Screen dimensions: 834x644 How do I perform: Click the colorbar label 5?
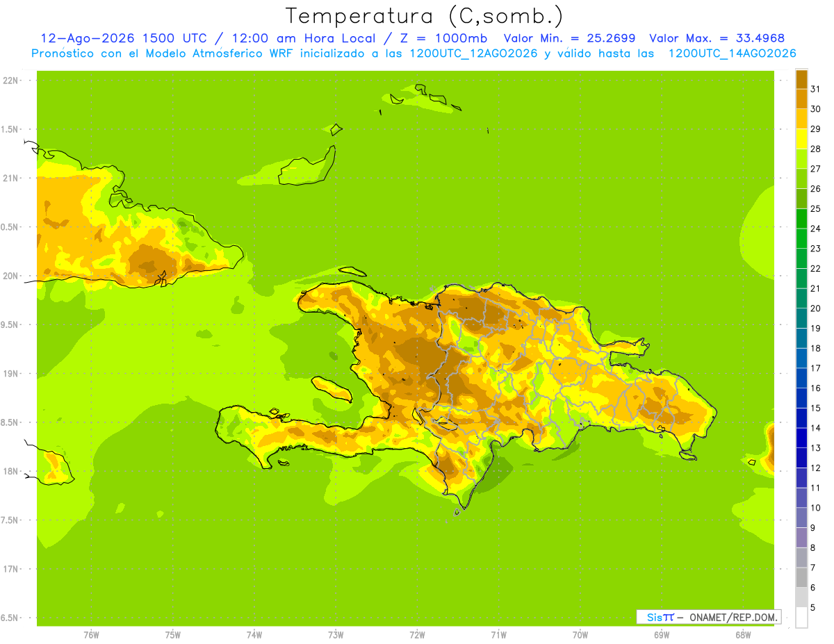click(813, 607)
